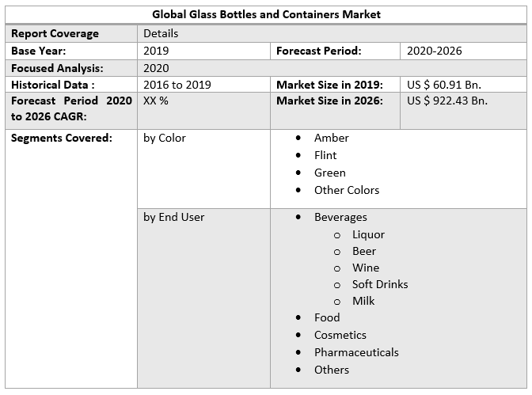Click the XX % CAGR value
Viewport: 532px width, 395px height.
coord(156,101)
